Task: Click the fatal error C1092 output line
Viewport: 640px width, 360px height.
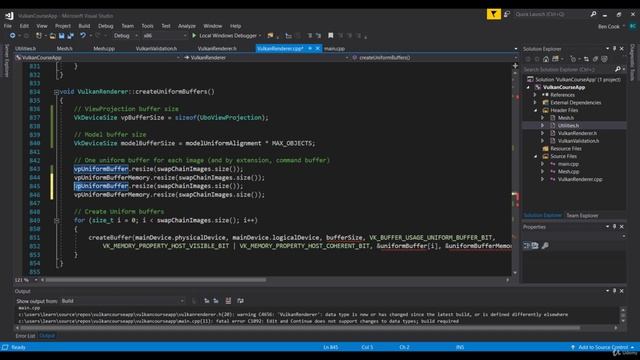Action: click(239, 321)
